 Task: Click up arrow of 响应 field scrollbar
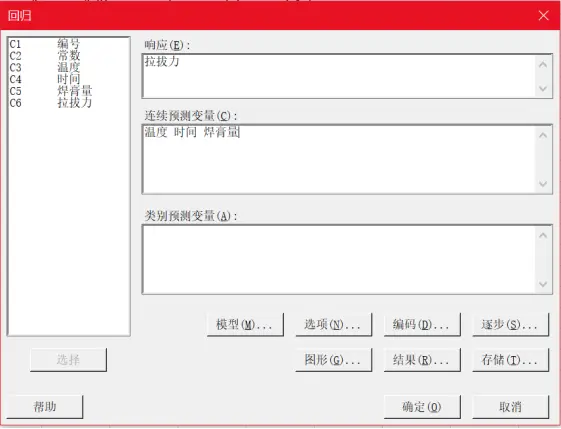click(543, 64)
